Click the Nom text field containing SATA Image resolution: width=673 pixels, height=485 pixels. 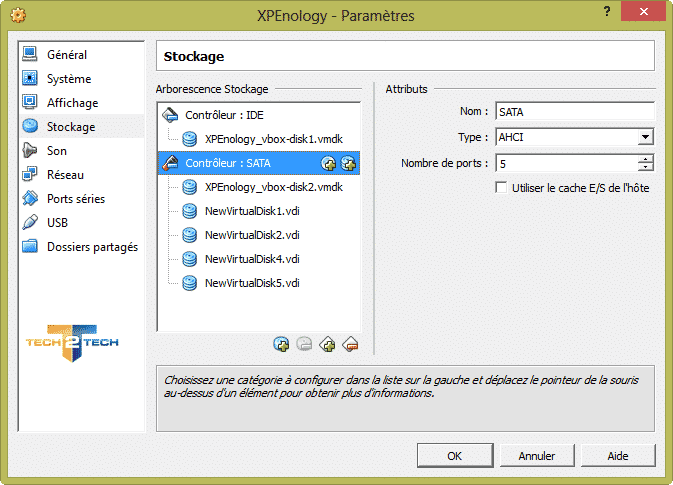coord(575,112)
